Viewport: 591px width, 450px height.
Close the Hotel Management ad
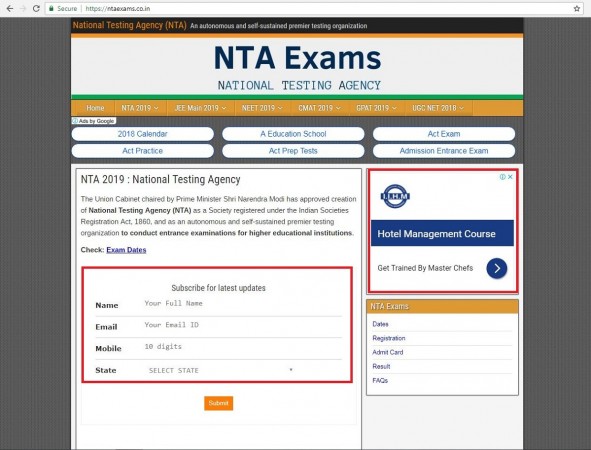510,177
